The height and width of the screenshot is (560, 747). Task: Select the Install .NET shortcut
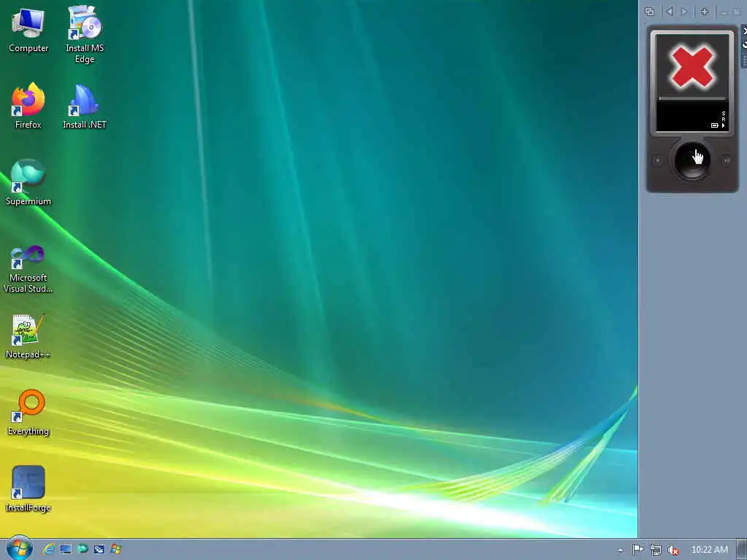85,106
